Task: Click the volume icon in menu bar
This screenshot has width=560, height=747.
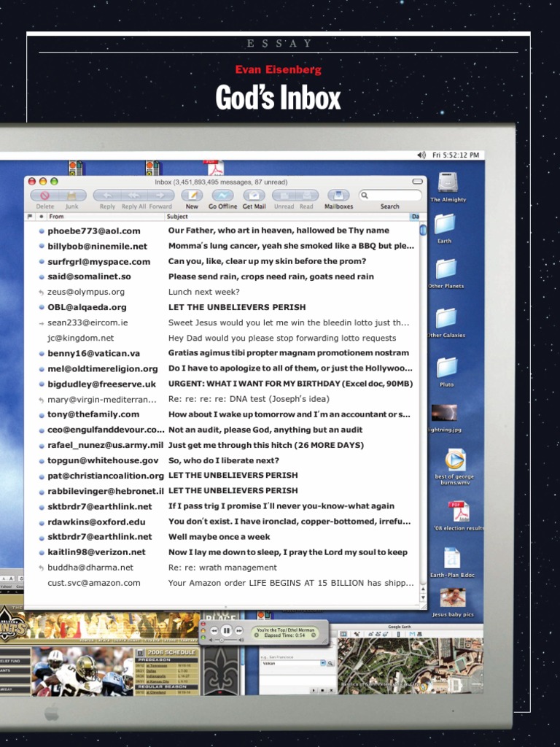Action: click(421, 155)
